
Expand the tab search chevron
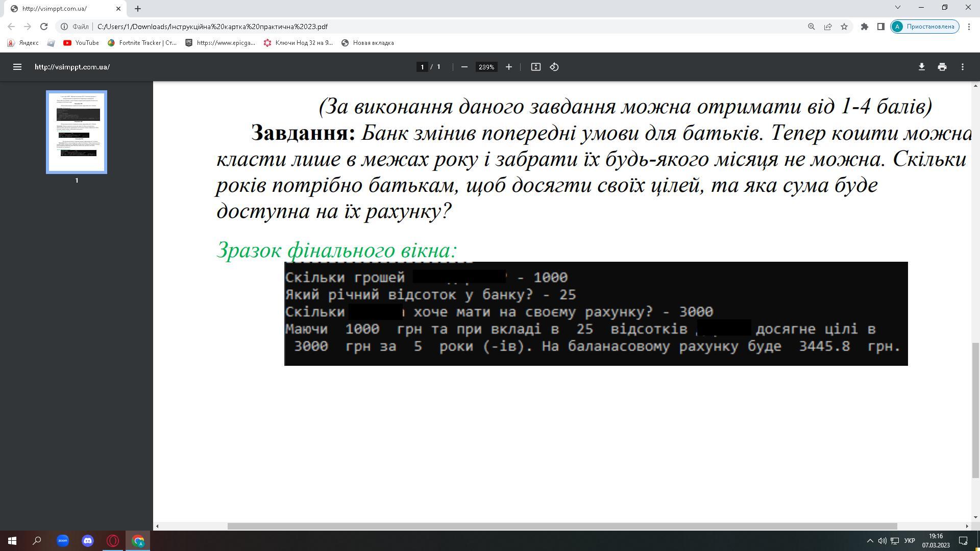point(897,7)
